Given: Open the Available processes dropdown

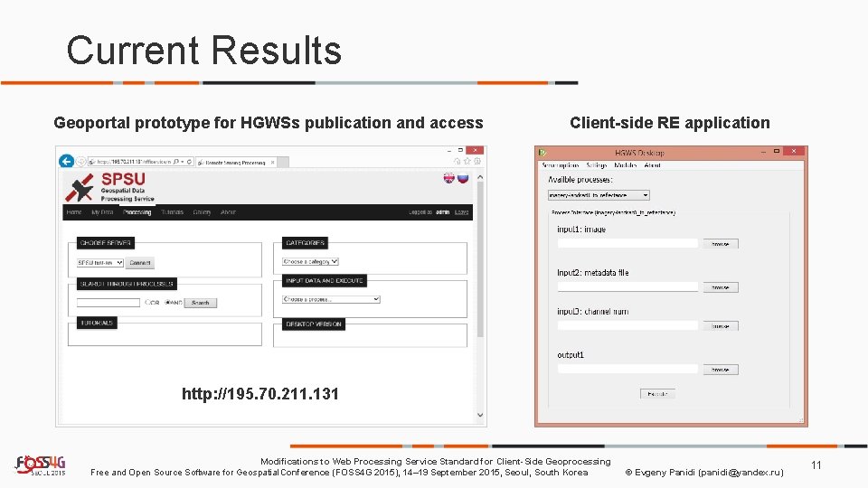Looking at the screenshot, I should click(x=599, y=195).
